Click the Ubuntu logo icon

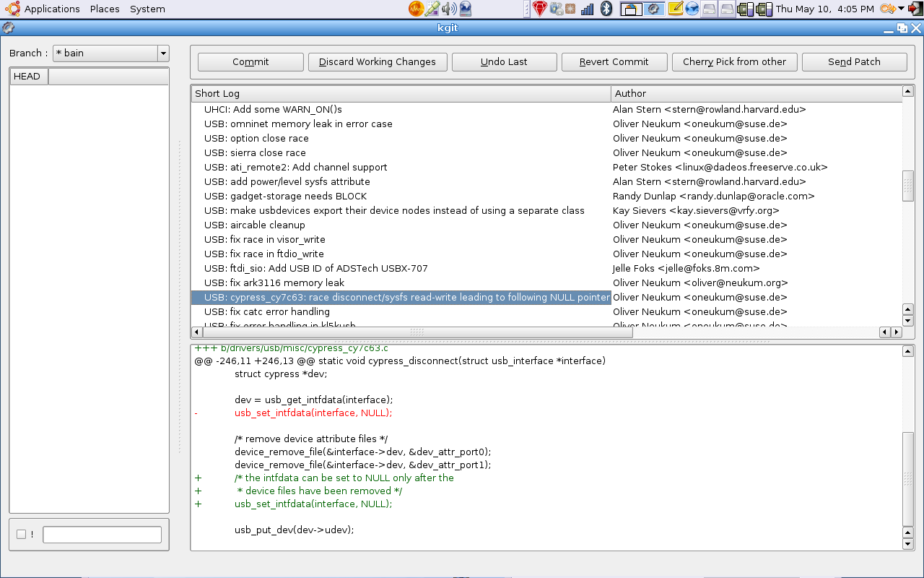12,9
